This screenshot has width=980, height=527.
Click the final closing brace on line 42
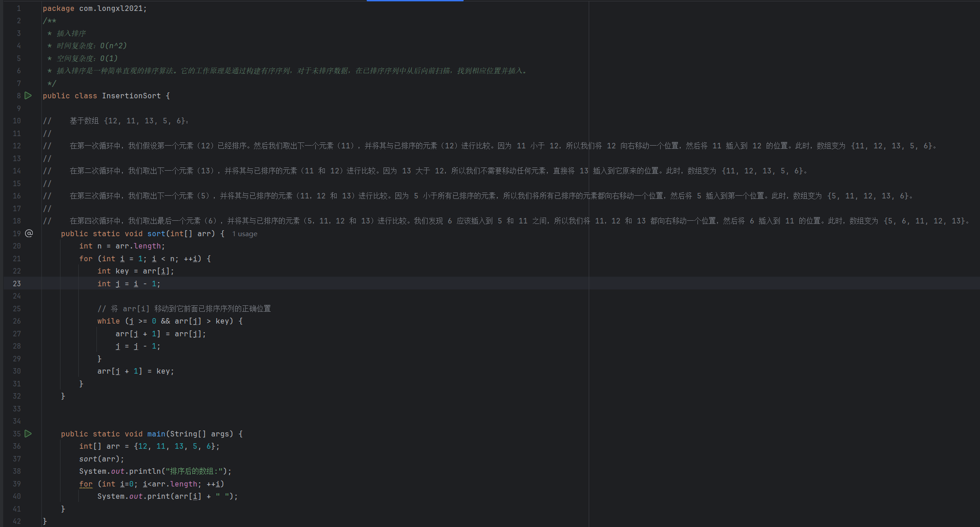45,521
